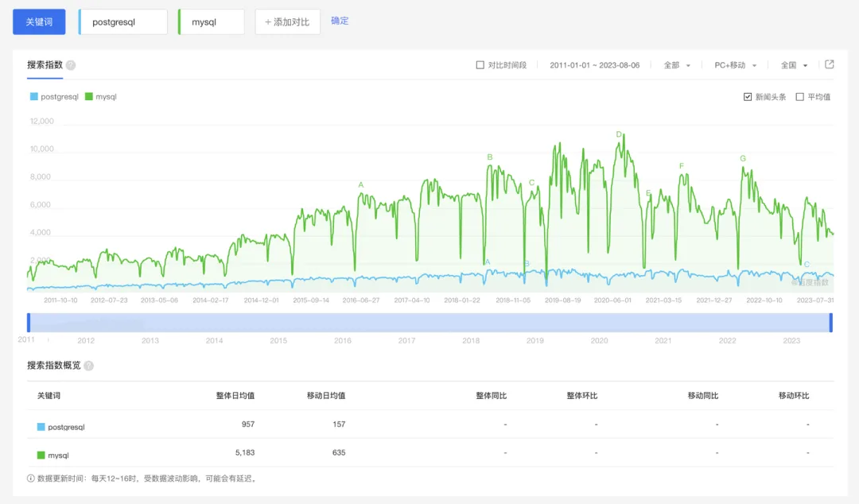
Task: Click news marker E on mysql line
Action: point(649,193)
